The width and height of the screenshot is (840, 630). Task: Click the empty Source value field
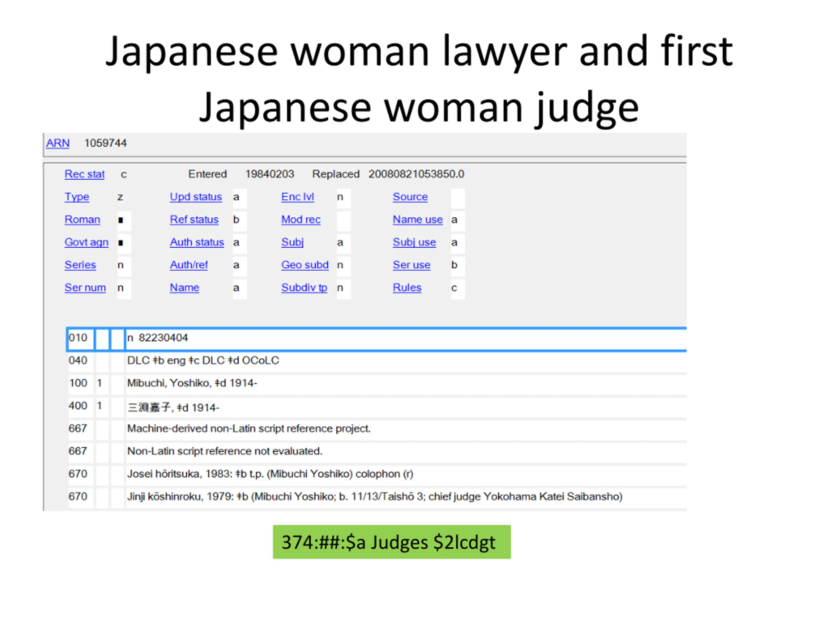pos(458,198)
